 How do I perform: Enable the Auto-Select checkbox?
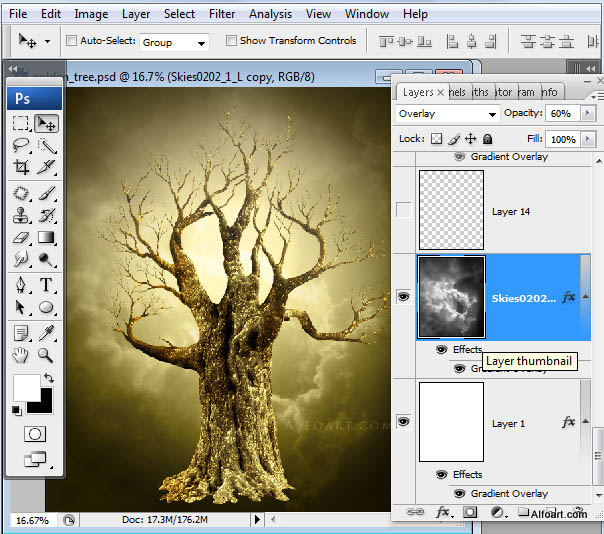tap(71, 41)
